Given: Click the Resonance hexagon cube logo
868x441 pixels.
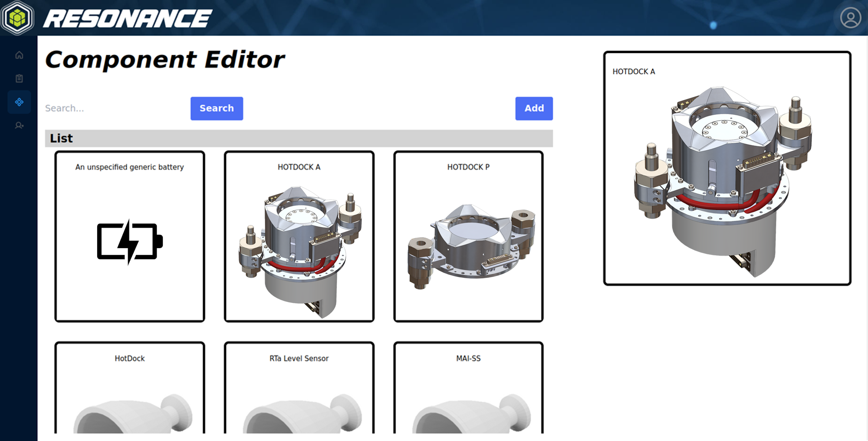Looking at the screenshot, I should pos(17,18).
